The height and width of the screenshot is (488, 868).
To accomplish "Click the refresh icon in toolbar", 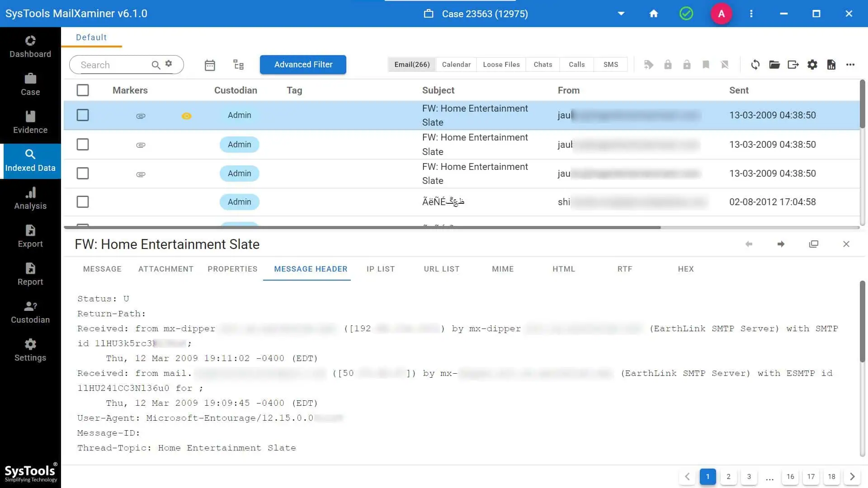I will [755, 65].
